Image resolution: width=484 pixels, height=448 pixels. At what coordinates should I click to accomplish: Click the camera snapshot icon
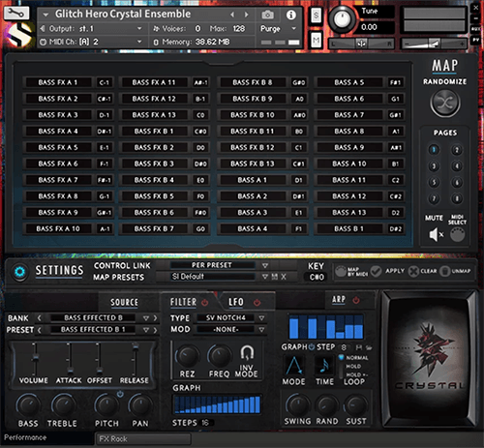tap(267, 15)
